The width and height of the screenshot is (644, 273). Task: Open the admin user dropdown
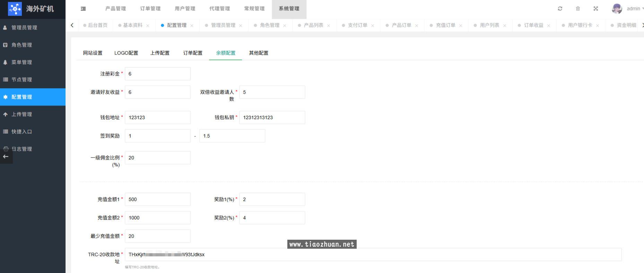point(634,9)
